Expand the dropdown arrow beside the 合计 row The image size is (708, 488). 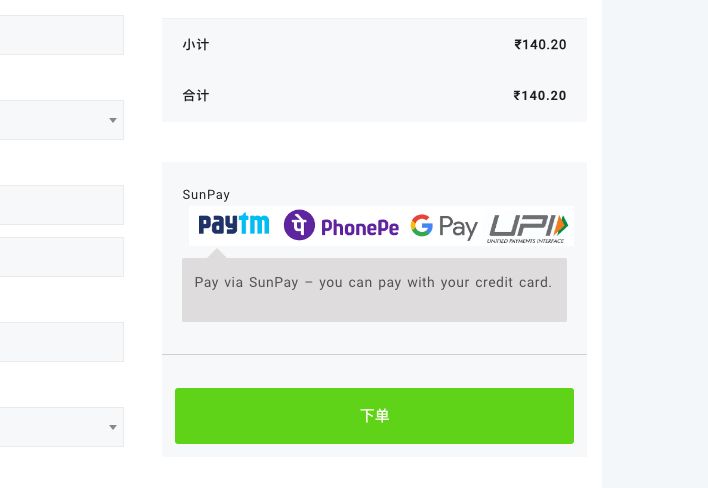(x=113, y=120)
